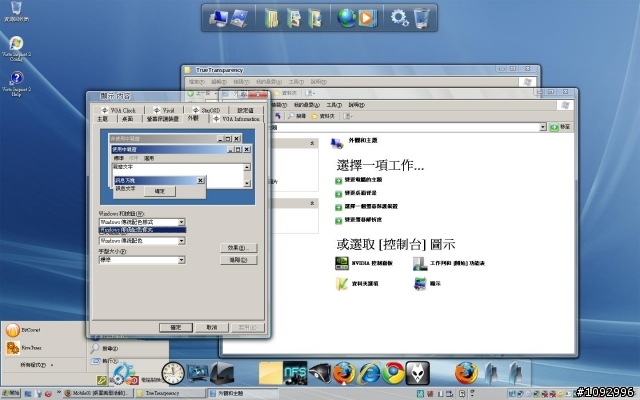Choose the highlighted Windows 傳統配色樣式 list option

point(142,230)
